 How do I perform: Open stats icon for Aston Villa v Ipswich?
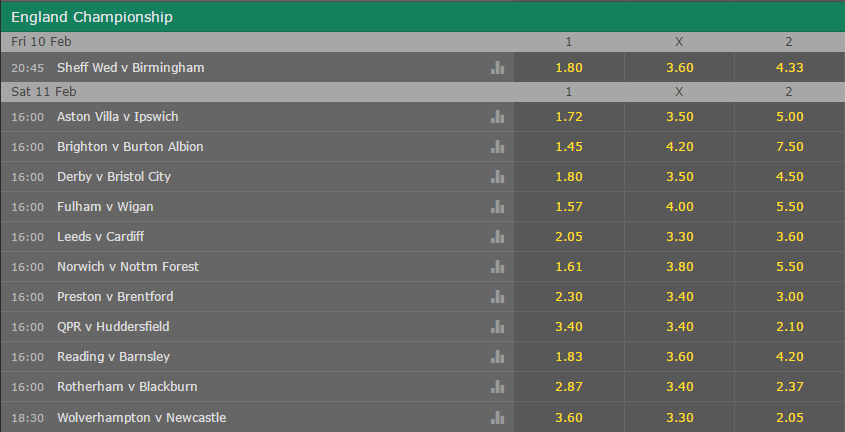[x=497, y=116]
